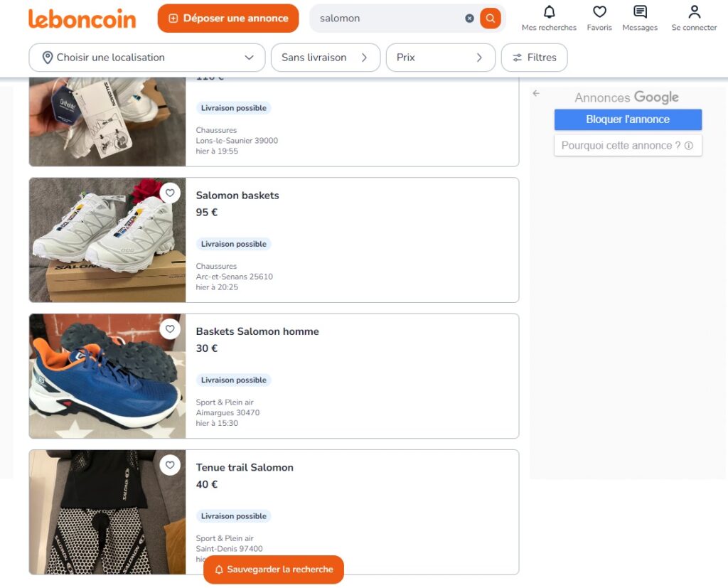Click Bloquer l'annonce button
The width and height of the screenshot is (728, 588).
click(x=628, y=119)
